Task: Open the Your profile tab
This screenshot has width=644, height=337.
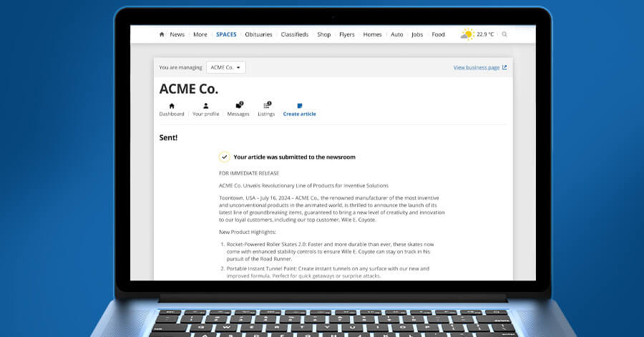Action: [206, 110]
